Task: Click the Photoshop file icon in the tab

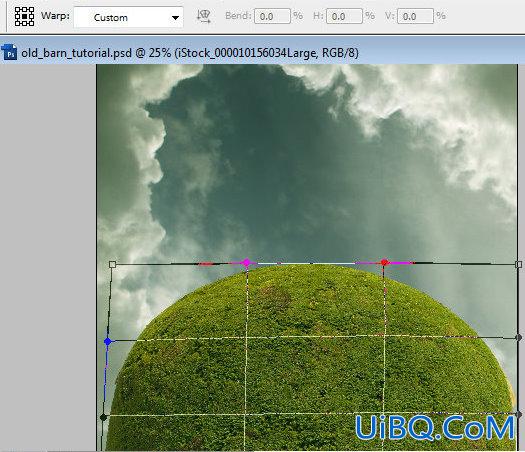Action: [x=9, y=52]
